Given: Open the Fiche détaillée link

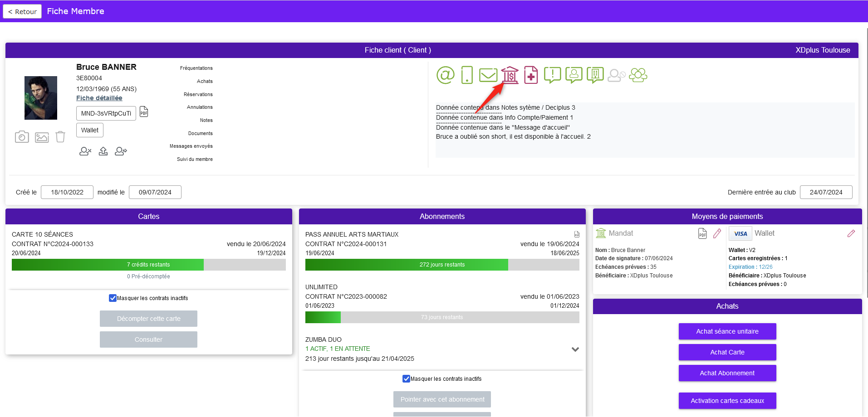Looking at the screenshot, I should pos(99,98).
